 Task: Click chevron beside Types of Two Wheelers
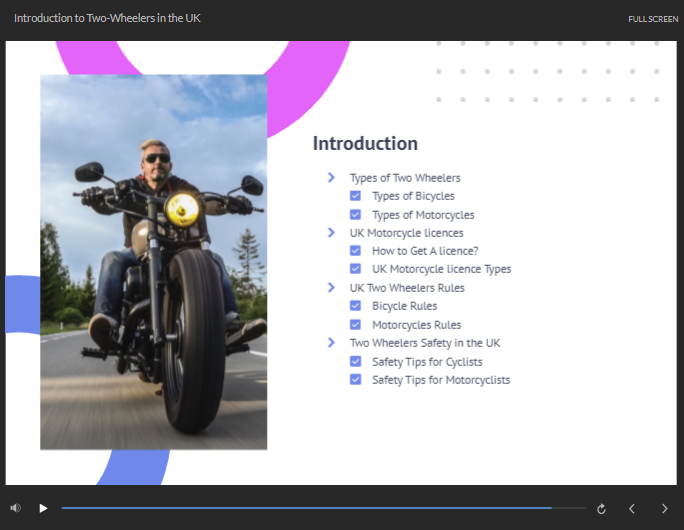(x=331, y=178)
